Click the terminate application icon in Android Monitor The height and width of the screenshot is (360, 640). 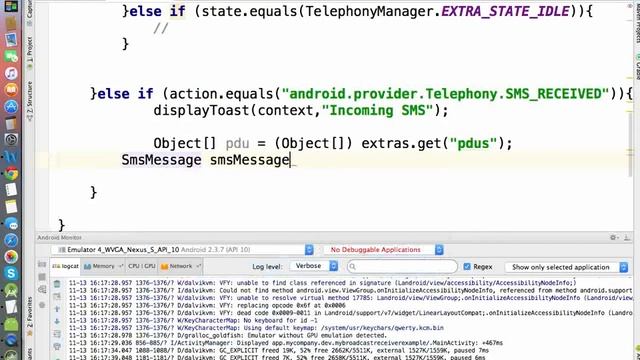click(42, 305)
